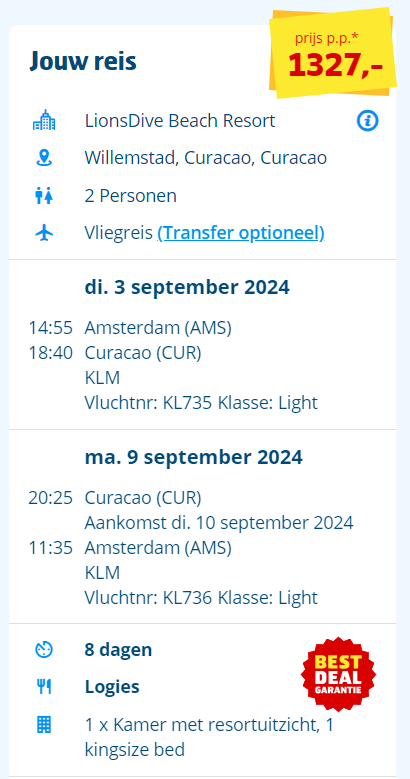Click the location pin icon
Viewport: 410px width, 779px height.
[x=44, y=157]
